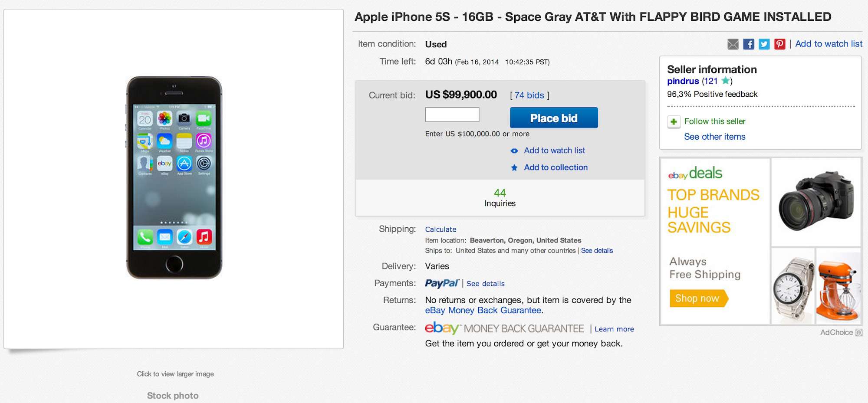Click the email share envelope icon
The width and height of the screenshot is (868, 403).
click(733, 44)
